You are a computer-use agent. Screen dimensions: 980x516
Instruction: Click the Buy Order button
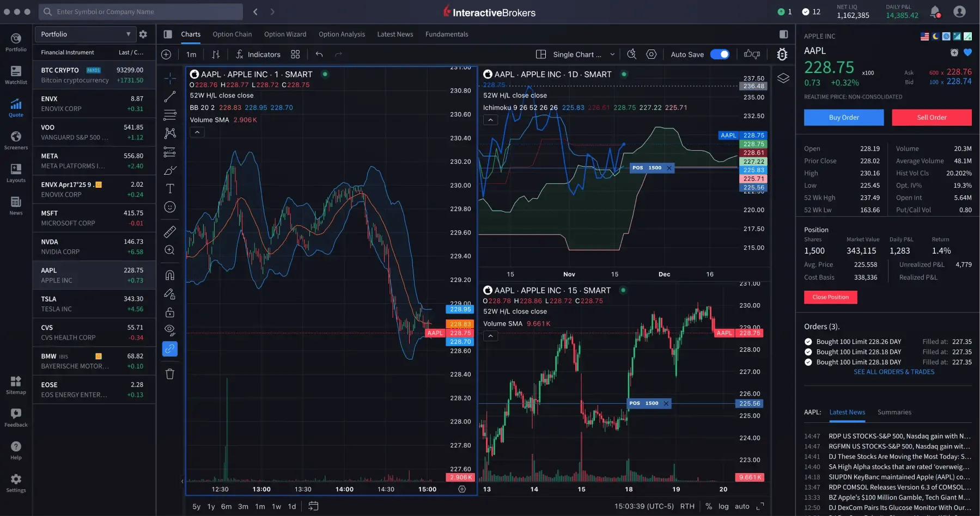843,117
